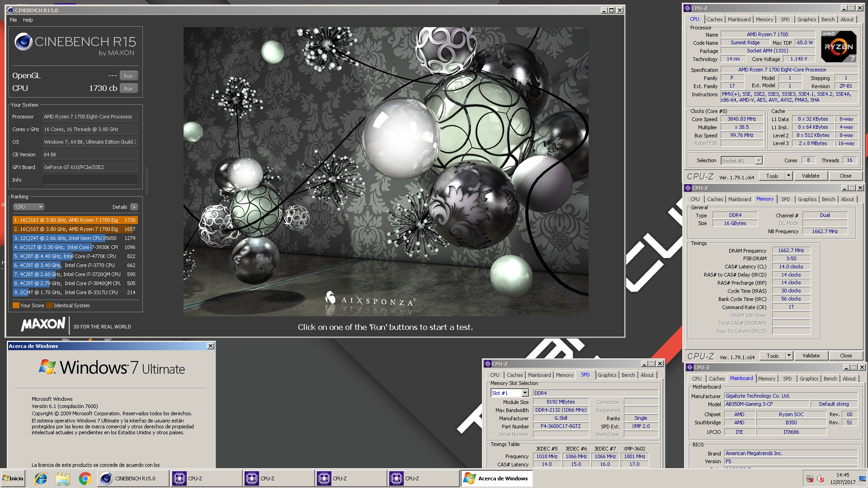Select Intel Core i7-3770 ranking row

click(x=75, y=265)
